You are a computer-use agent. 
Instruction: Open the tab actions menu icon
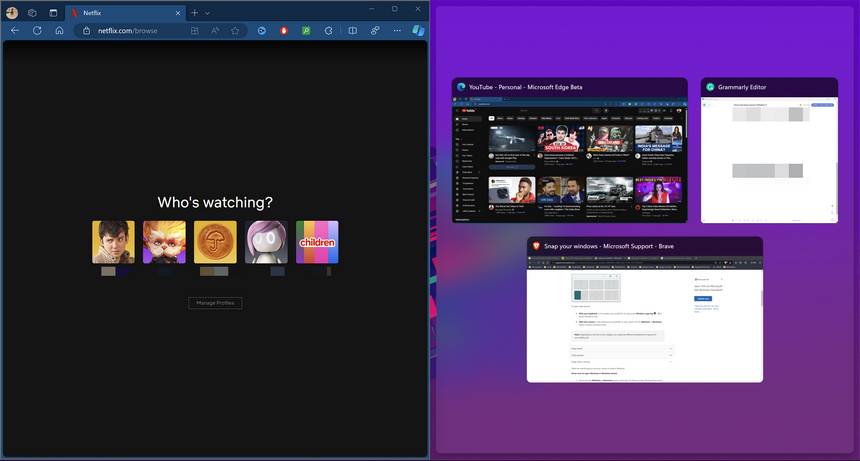click(x=52, y=12)
